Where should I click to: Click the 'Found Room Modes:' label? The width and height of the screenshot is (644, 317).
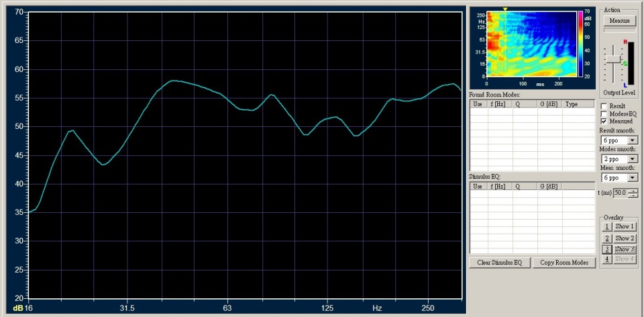click(495, 95)
